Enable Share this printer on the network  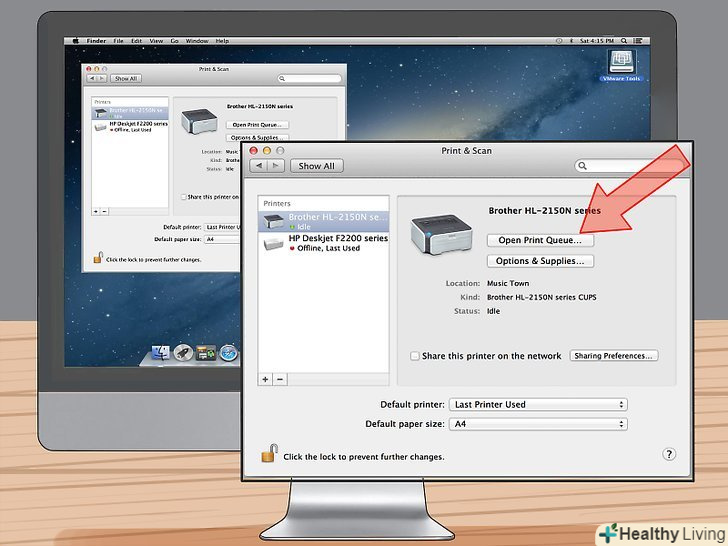[x=415, y=356]
